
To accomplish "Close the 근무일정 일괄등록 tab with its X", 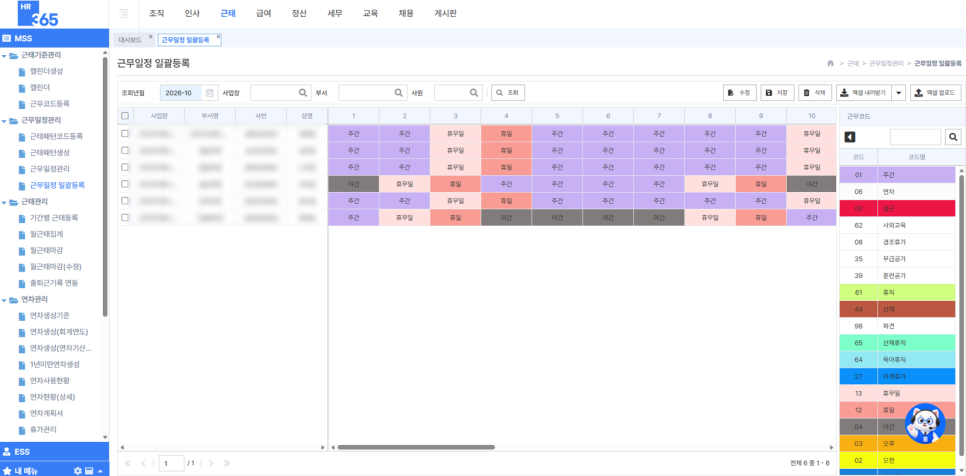I will pos(217,37).
